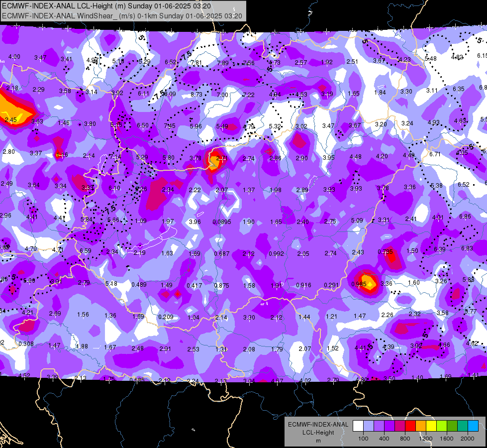Click the wind shear value 5.09

(357, 220)
